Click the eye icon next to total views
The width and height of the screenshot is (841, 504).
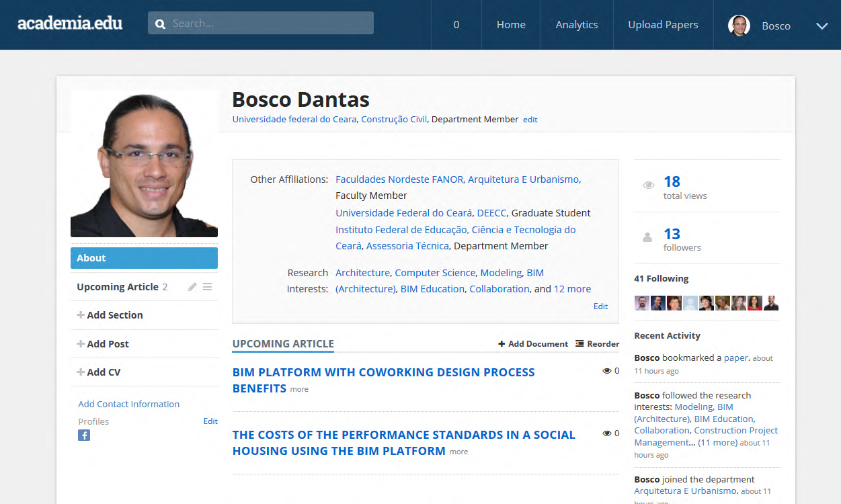(648, 185)
